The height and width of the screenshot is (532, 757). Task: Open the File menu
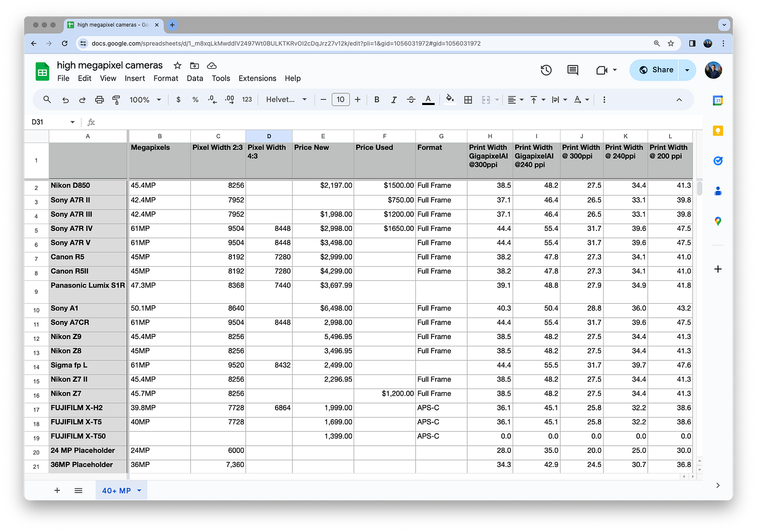coord(63,78)
